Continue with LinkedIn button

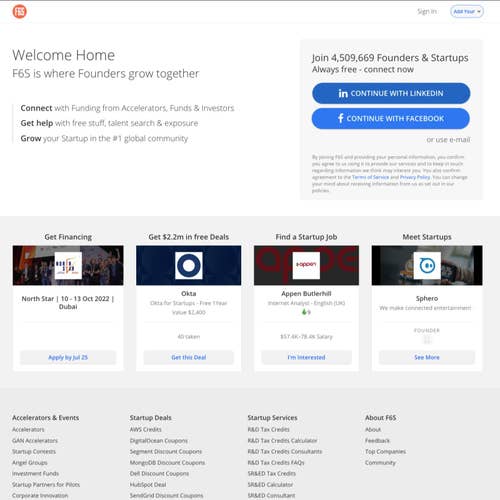391,93
